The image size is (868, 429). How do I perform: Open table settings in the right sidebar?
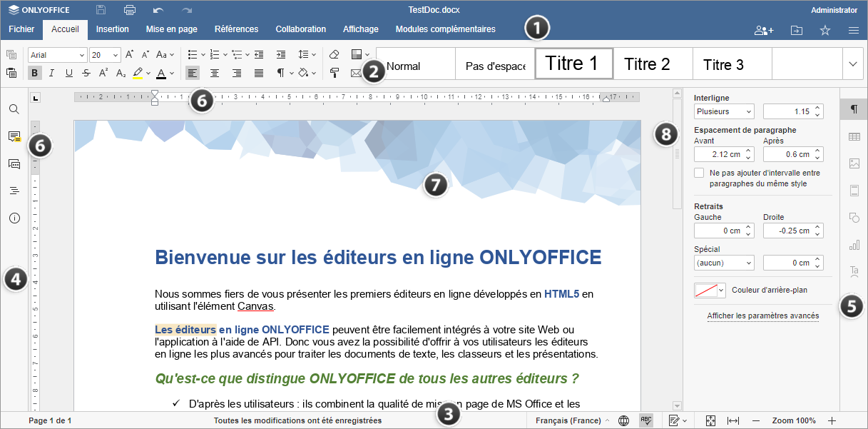point(854,136)
